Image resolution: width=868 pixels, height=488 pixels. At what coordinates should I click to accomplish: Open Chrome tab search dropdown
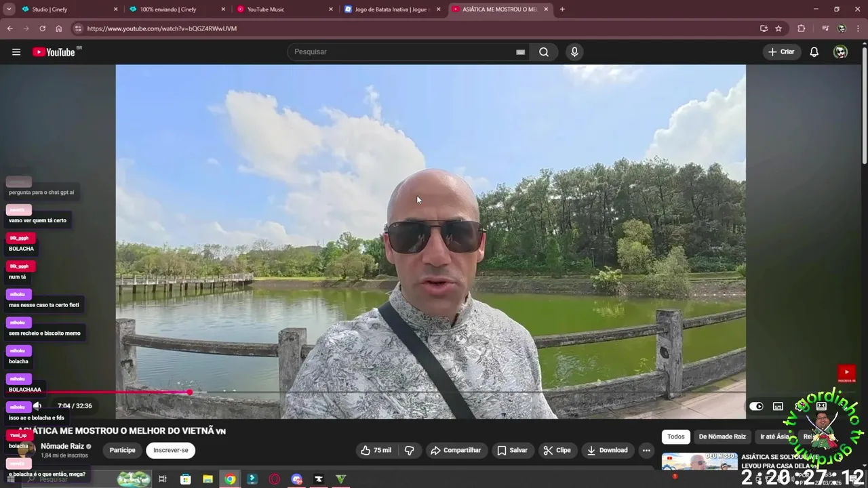9,9
